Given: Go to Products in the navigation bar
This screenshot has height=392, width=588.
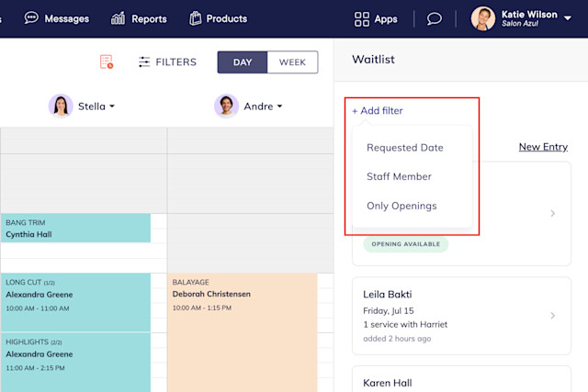Looking at the screenshot, I should [218, 18].
